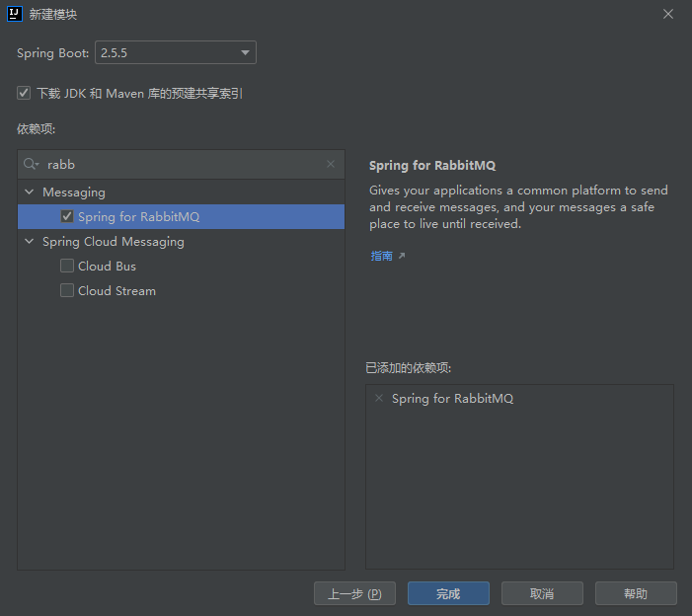Click Spring for RabbitMQ in the added dependencies list

pos(452,399)
